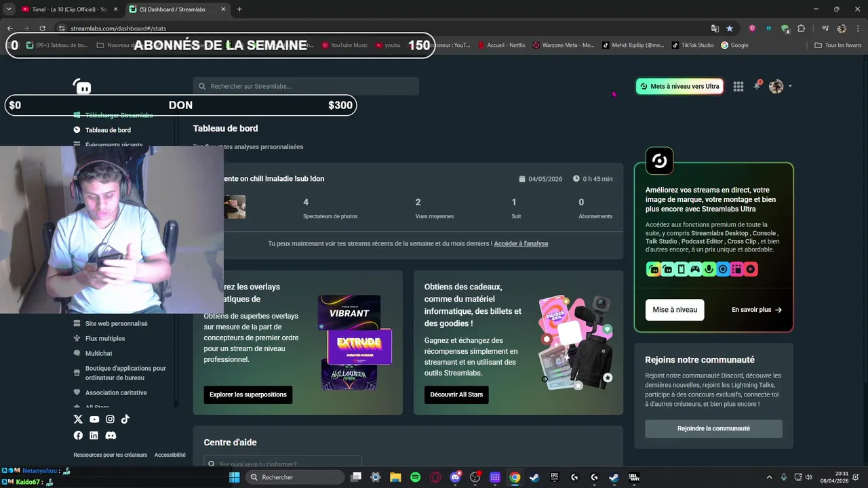Show hidden system tray icons

click(x=769, y=477)
